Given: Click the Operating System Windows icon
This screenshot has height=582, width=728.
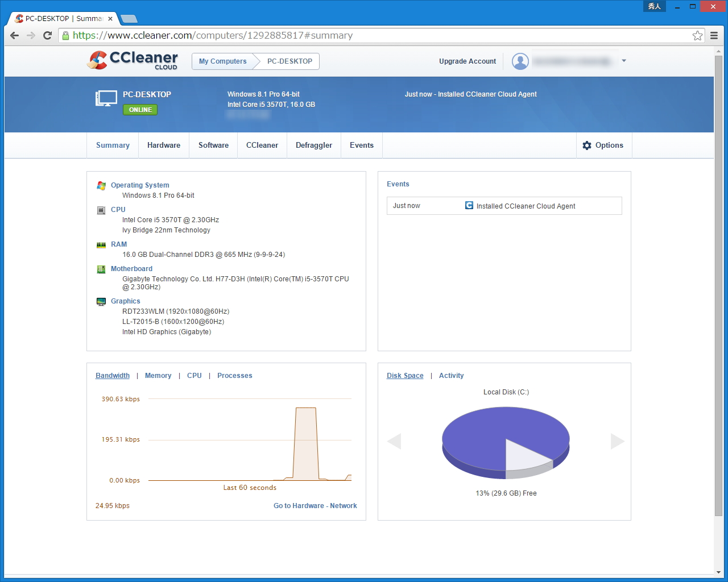Looking at the screenshot, I should [x=101, y=185].
